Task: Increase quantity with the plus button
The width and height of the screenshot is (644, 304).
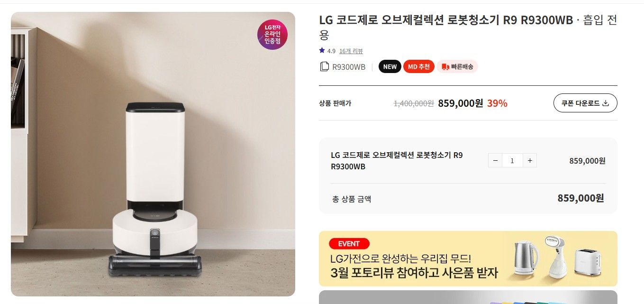Action: [530, 161]
